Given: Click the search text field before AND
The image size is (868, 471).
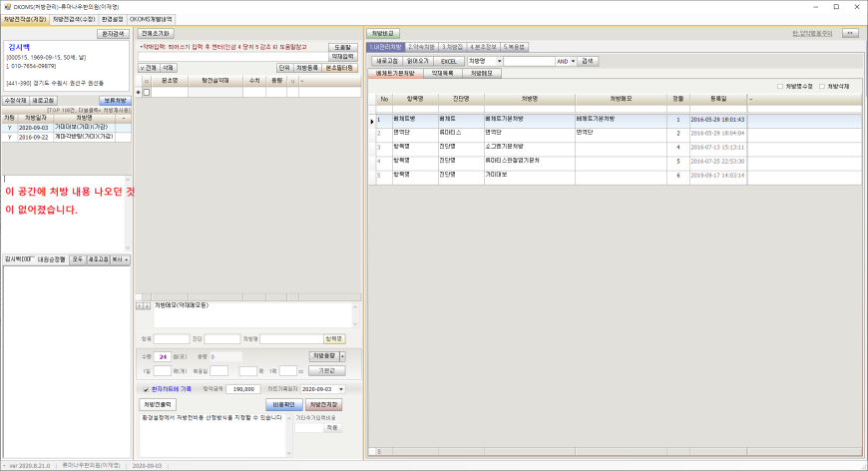Looking at the screenshot, I should click(x=529, y=61).
